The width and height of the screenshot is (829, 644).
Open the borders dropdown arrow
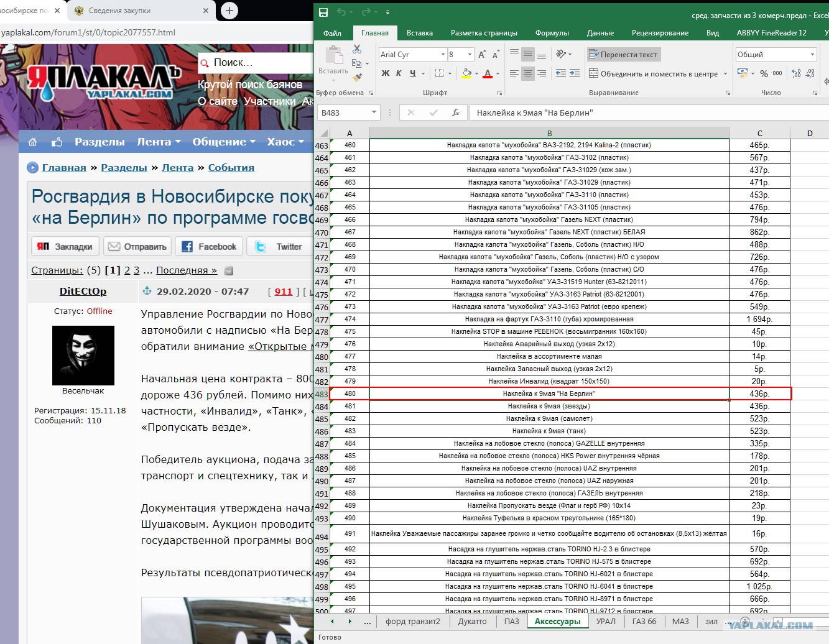449,73
